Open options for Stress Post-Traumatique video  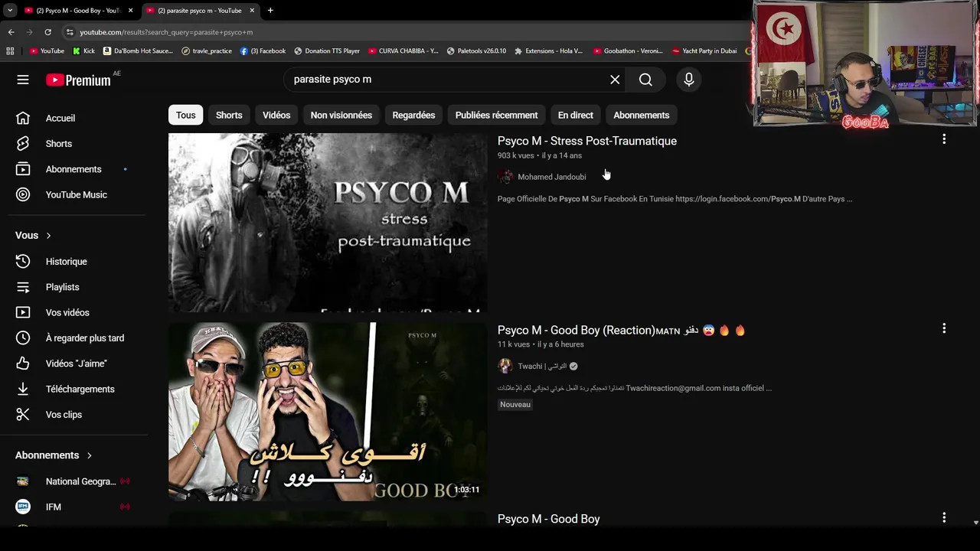pyautogui.click(x=944, y=139)
